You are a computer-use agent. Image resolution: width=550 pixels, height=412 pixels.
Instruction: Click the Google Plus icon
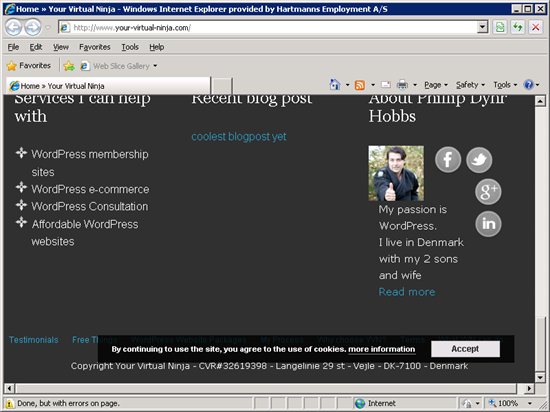(x=488, y=191)
